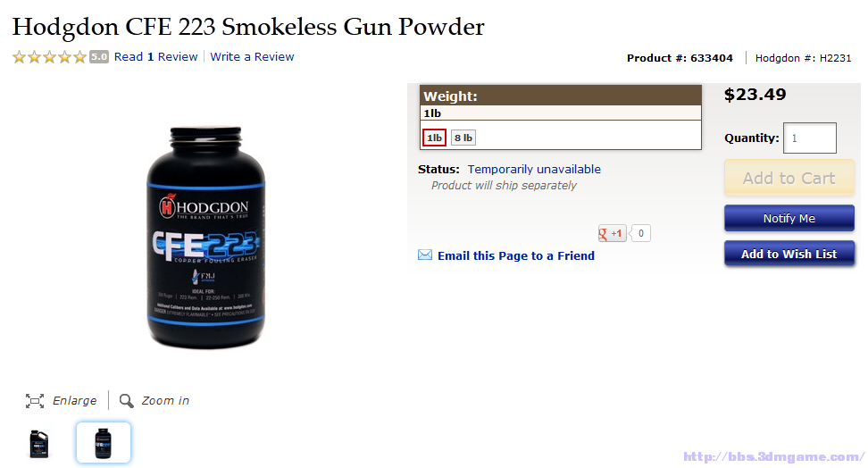Click the Temporarily unavailable status link
This screenshot has height=468, width=868.
click(534, 169)
